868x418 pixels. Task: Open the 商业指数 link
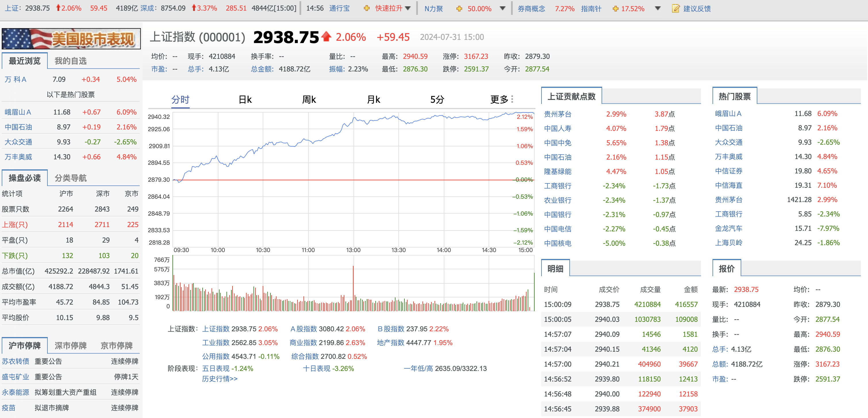[x=303, y=342]
